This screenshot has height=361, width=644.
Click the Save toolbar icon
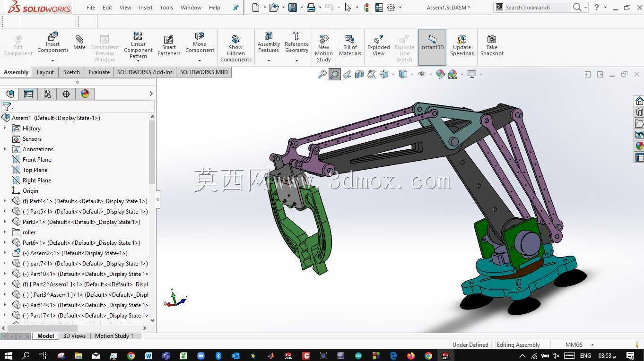pyautogui.click(x=293, y=8)
